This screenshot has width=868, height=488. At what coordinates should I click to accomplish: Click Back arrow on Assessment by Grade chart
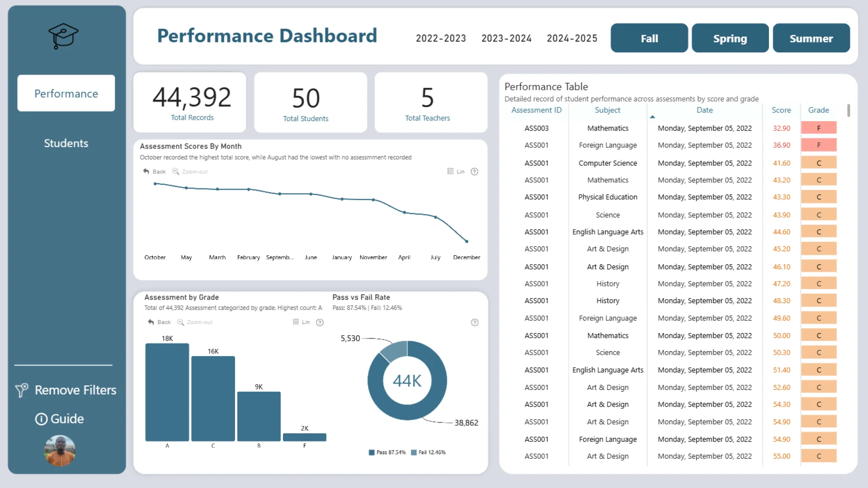tap(151, 322)
